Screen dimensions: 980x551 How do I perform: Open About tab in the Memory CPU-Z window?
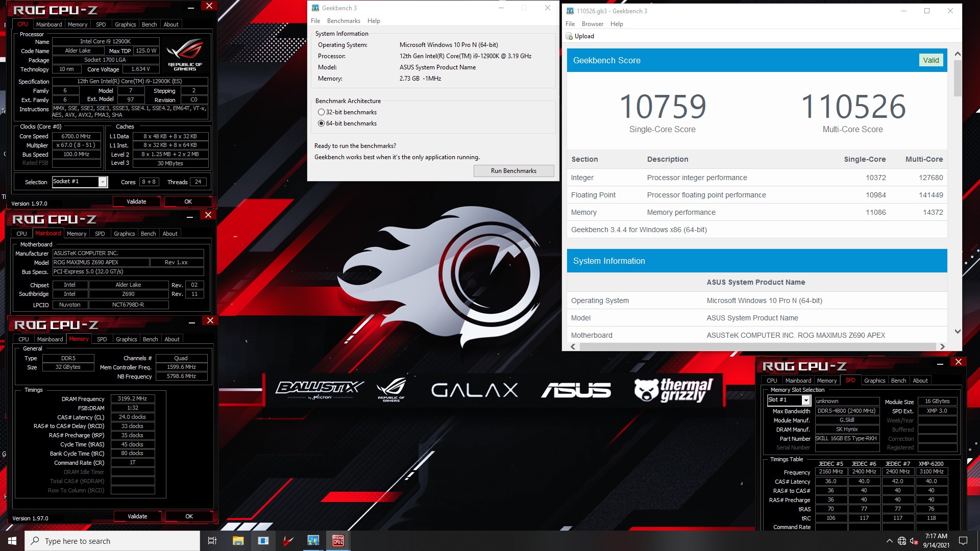pos(172,339)
